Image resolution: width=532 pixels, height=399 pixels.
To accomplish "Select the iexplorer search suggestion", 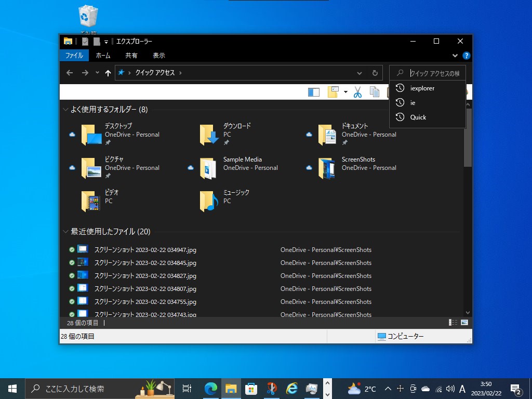I will pos(423,88).
